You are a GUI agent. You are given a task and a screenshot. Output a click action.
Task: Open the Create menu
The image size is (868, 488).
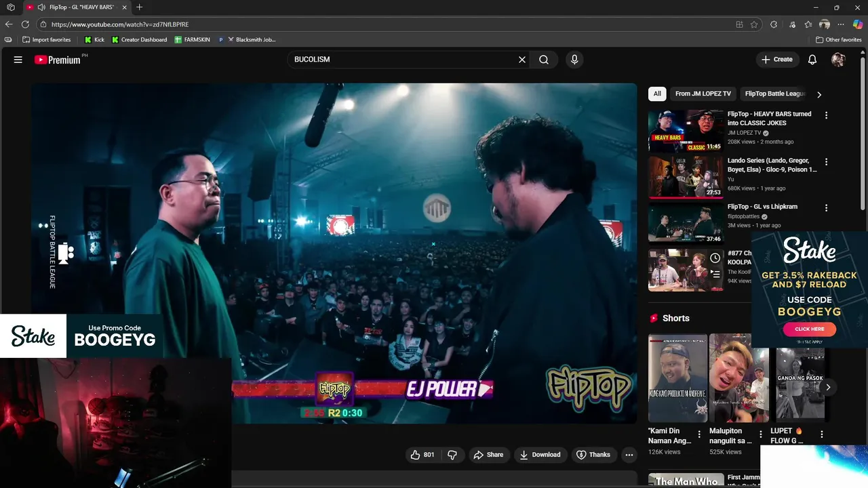(x=777, y=60)
